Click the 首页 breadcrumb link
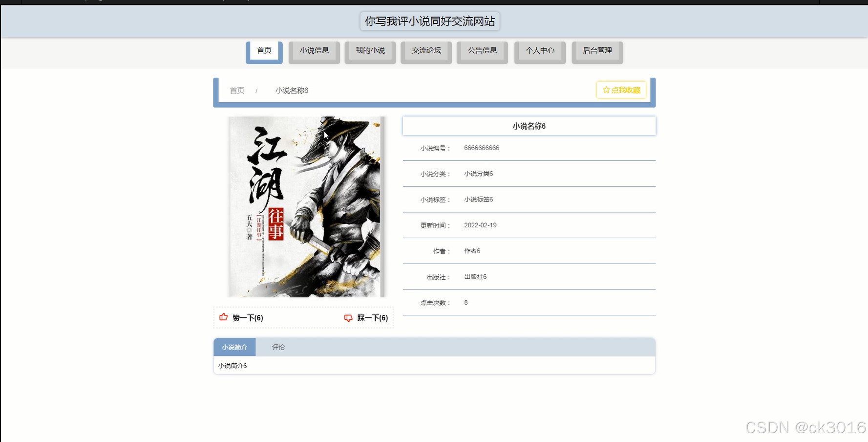868x442 pixels. [x=237, y=90]
